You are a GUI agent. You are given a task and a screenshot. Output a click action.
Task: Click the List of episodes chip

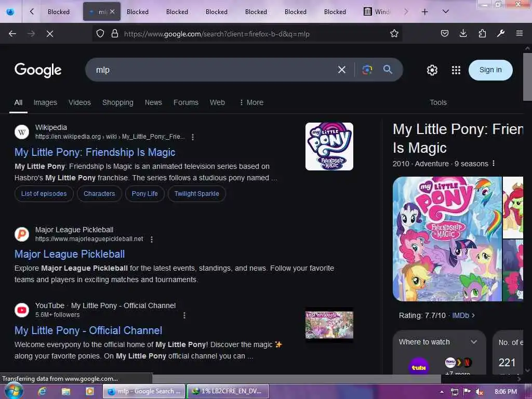44,194
